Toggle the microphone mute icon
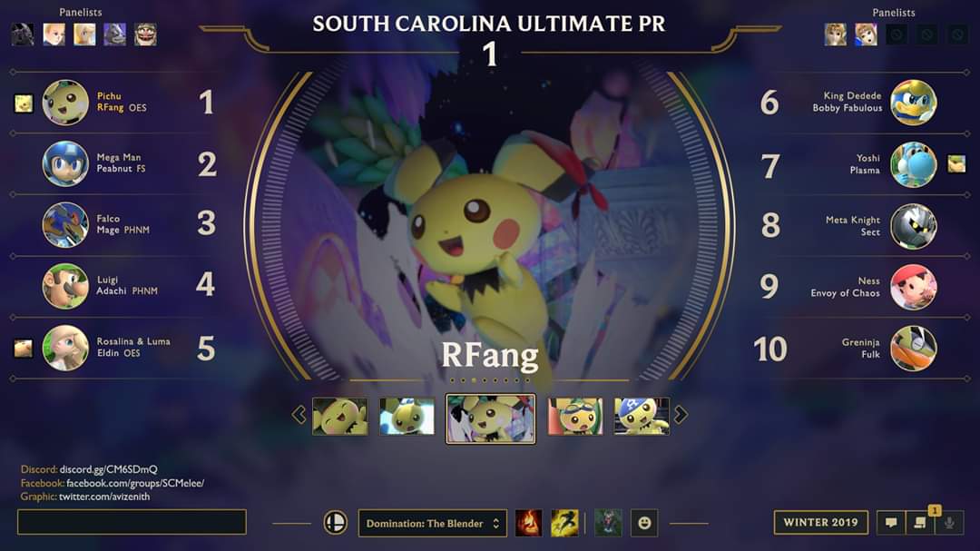The height and width of the screenshot is (551, 980). click(x=949, y=522)
